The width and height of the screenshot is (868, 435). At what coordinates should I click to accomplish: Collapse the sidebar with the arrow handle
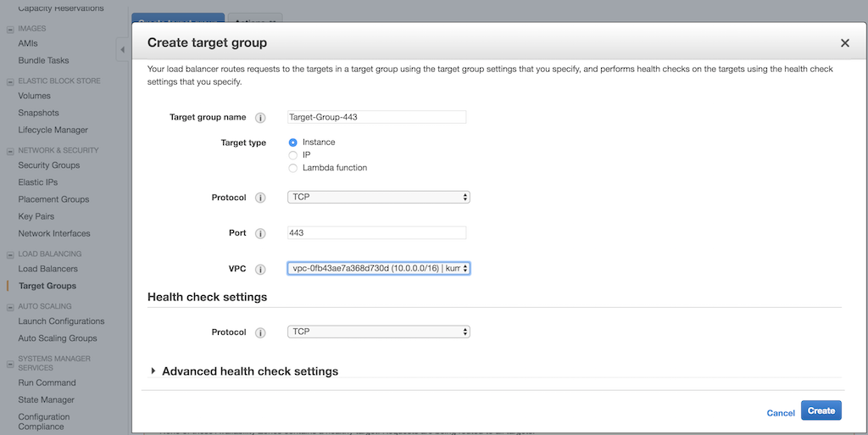[x=122, y=50]
